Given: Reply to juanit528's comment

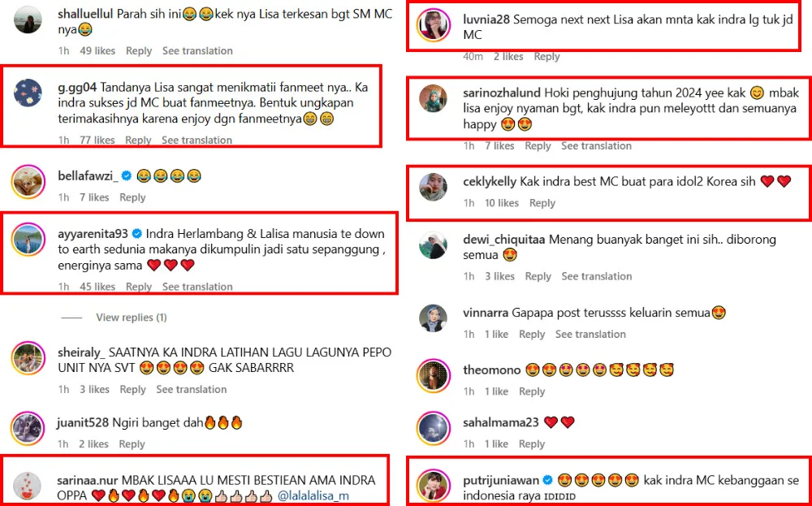Looking at the screenshot, I should pos(132,443).
